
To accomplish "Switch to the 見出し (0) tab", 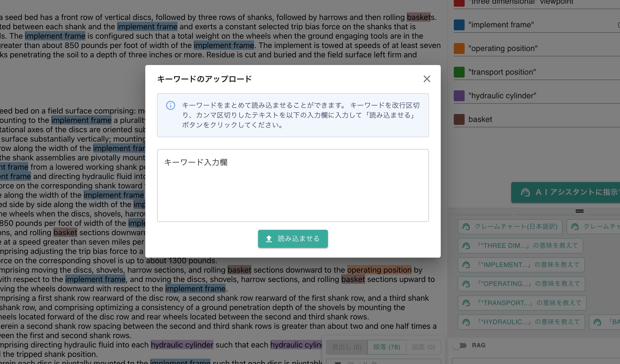I will click(x=347, y=347).
